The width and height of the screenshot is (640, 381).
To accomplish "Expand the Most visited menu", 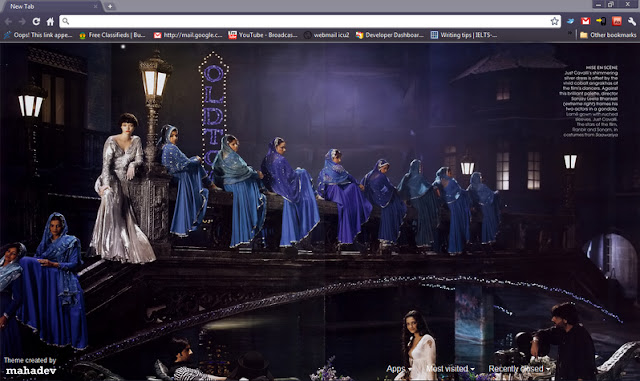I will tap(450, 369).
